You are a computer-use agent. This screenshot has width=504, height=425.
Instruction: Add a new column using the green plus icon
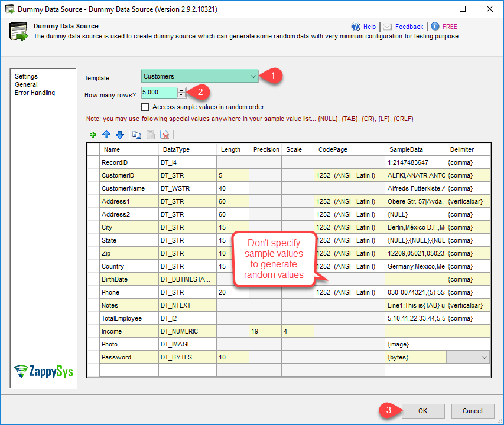tap(93, 135)
